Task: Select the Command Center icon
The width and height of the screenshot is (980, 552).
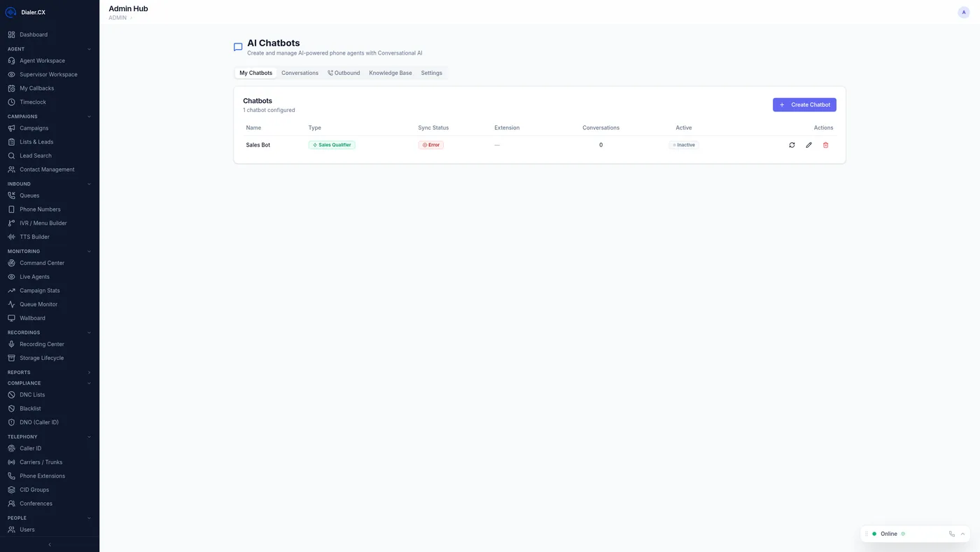Action: 10,263
